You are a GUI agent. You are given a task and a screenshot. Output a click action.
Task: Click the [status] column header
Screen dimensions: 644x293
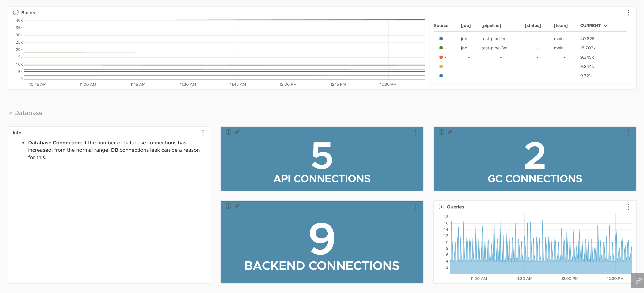point(532,25)
